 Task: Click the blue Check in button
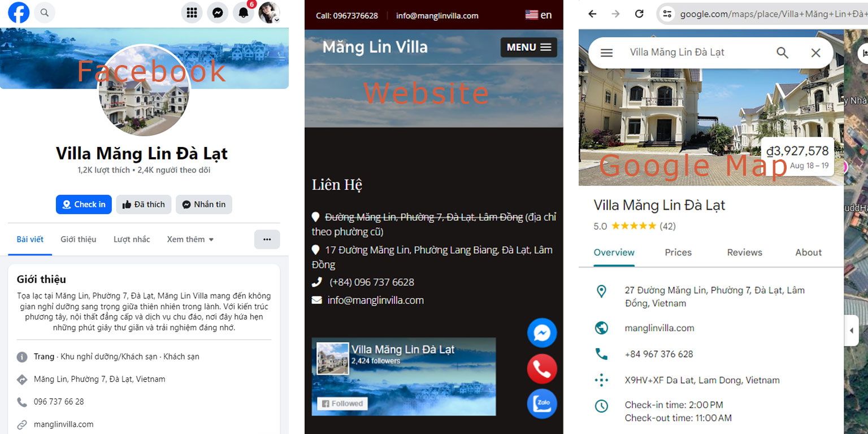click(x=84, y=205)
